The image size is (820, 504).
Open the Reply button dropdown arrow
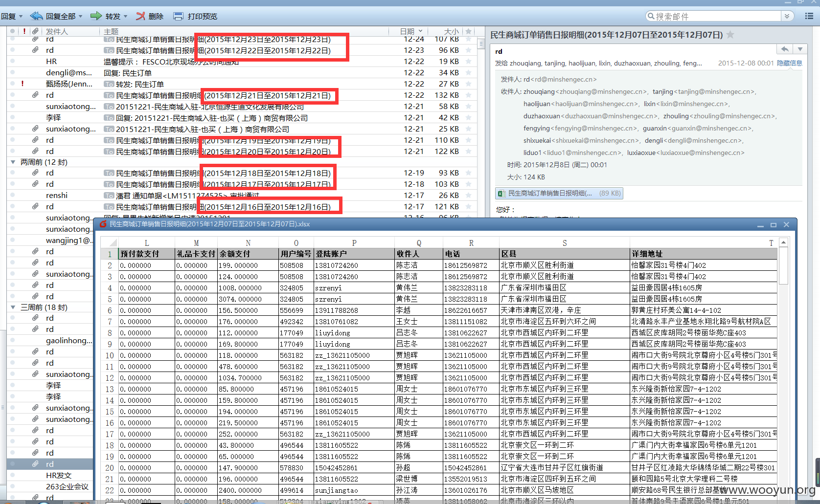(x=21, y=17)
